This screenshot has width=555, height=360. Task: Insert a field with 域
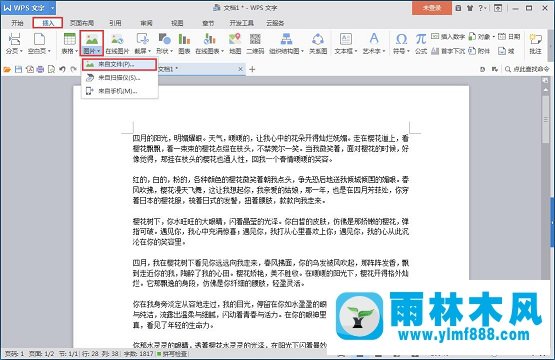coord(507,51)
